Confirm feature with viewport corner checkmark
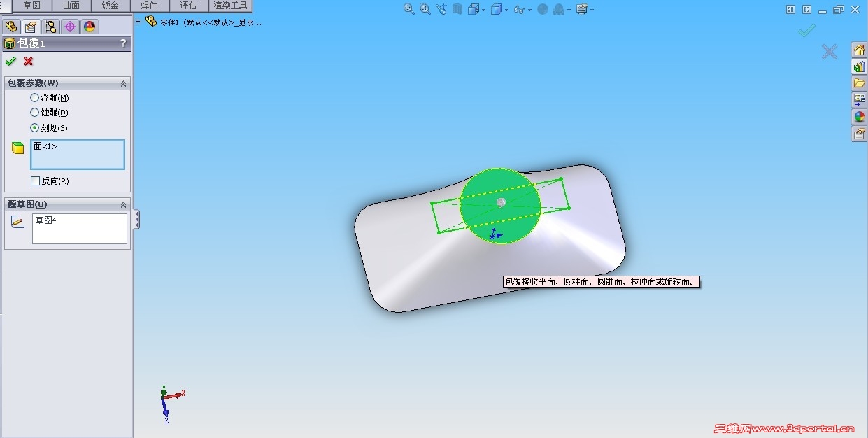Image resolution: width=868 pixels, height=438 pixels. 806,30
